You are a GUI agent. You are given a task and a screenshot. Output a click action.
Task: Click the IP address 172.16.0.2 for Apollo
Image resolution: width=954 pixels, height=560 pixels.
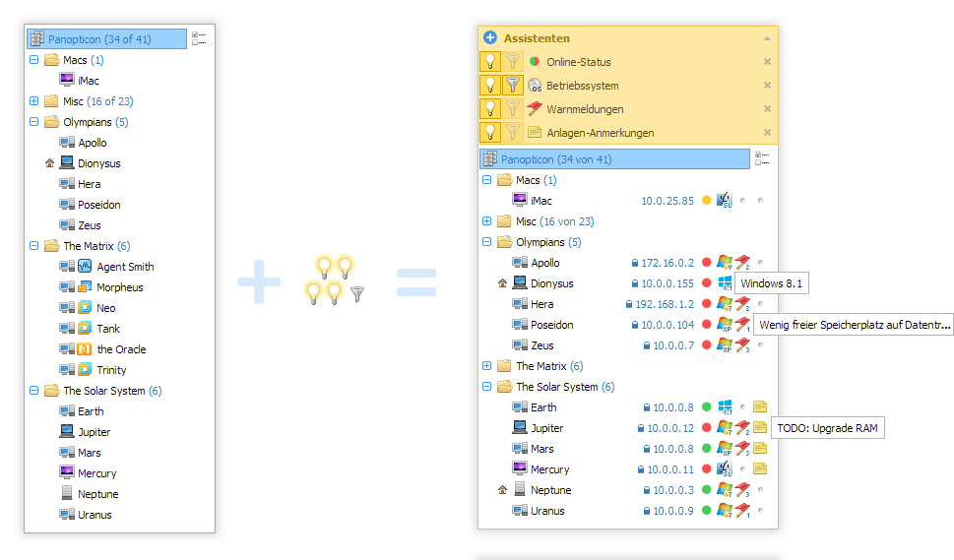click(668, 263)
